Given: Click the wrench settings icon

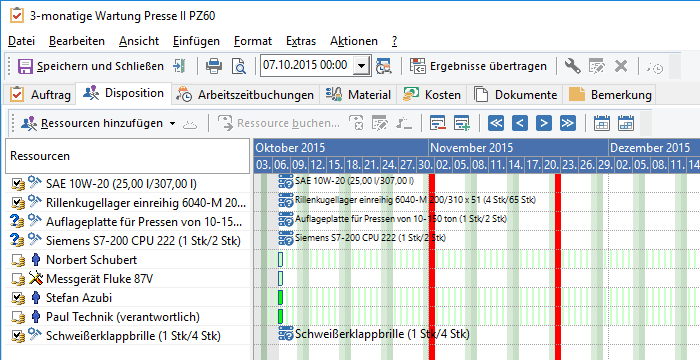Looking at the screenshot, I should point(572,66).
